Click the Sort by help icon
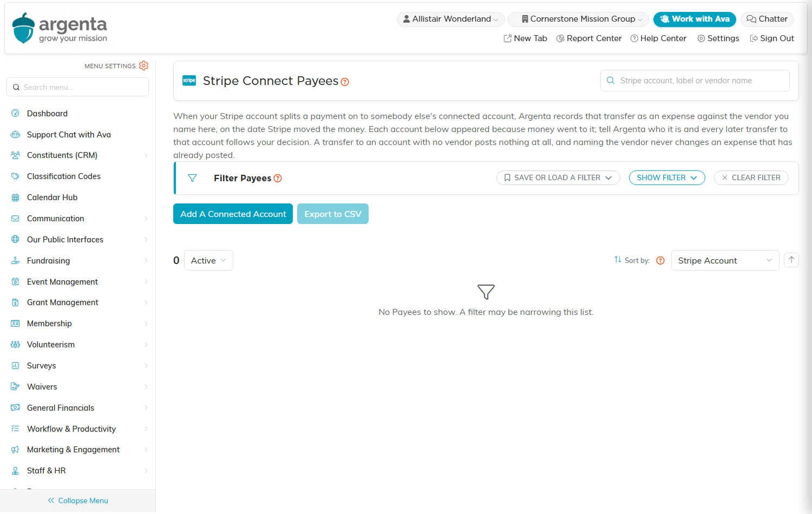Image resolution: width=812 pixels, height=514 pixels. point(660,260)
